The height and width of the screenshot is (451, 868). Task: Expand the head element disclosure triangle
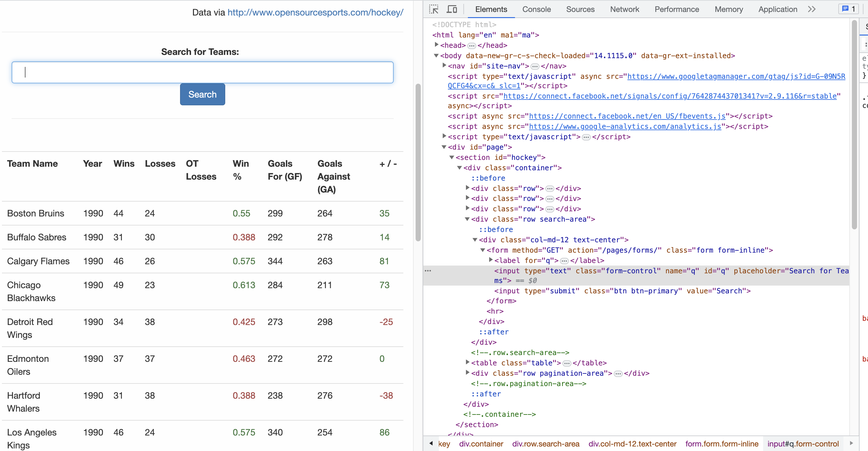[x=437, y=45]
